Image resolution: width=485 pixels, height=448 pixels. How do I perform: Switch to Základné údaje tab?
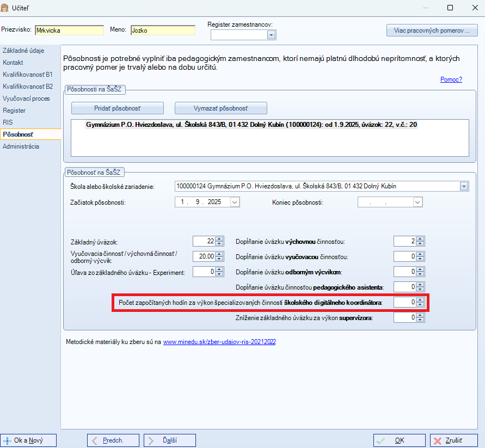coord(23,51)
